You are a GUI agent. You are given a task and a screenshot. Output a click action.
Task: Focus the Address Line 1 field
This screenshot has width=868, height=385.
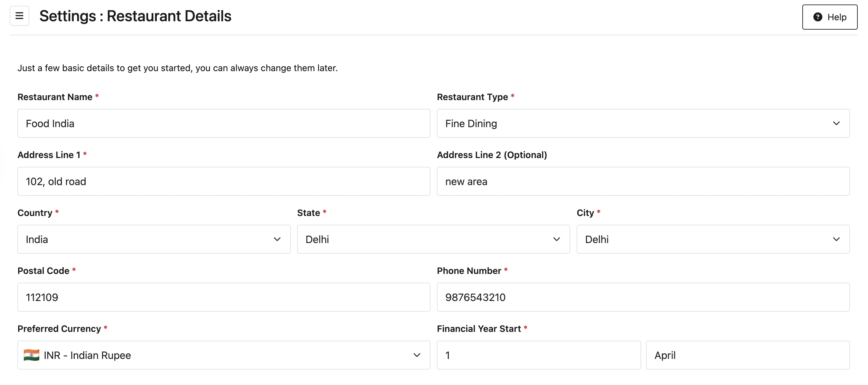(x=223, y=181)
